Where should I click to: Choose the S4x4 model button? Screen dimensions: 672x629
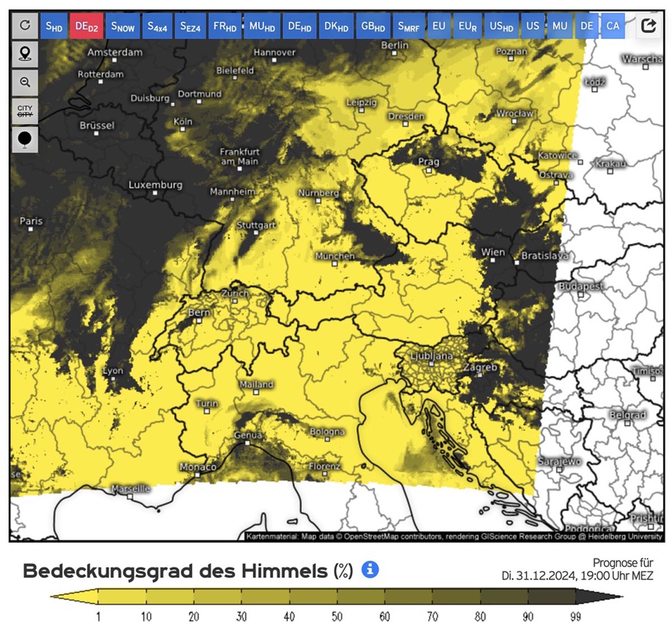tap(157, 26)
